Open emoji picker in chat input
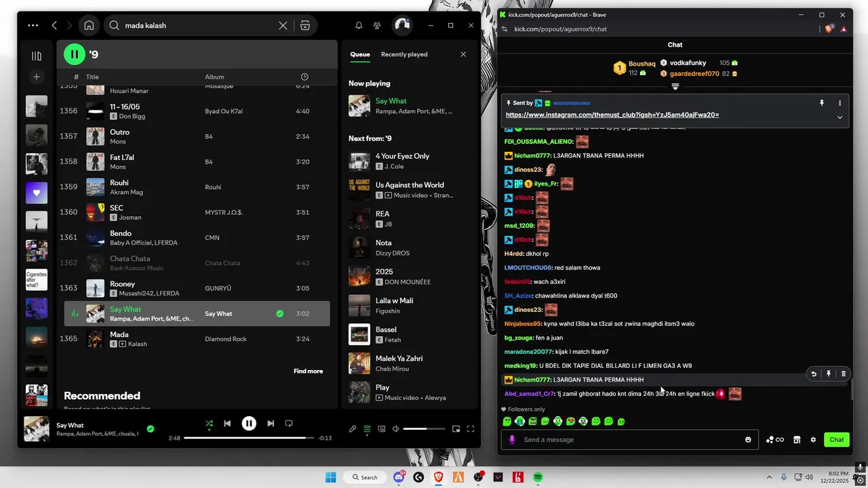This screenshot has height=488, width=868. point(748,440)
